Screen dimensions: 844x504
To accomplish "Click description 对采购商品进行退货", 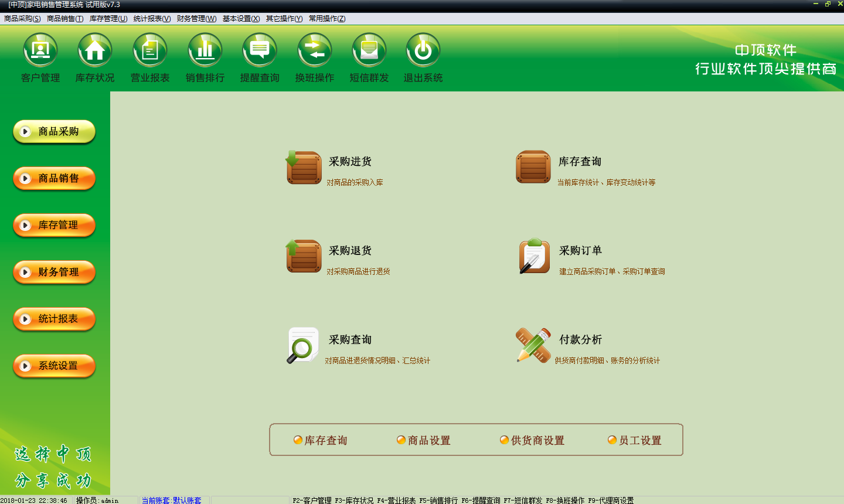I will point(358,272).
